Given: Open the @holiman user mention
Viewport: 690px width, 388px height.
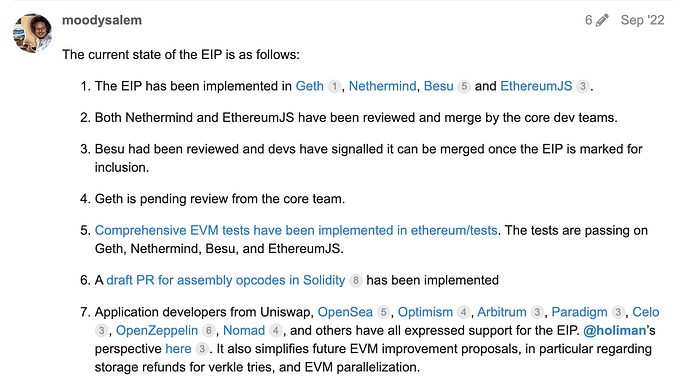Looking at the screenshot, I should [x=614, y=330].
